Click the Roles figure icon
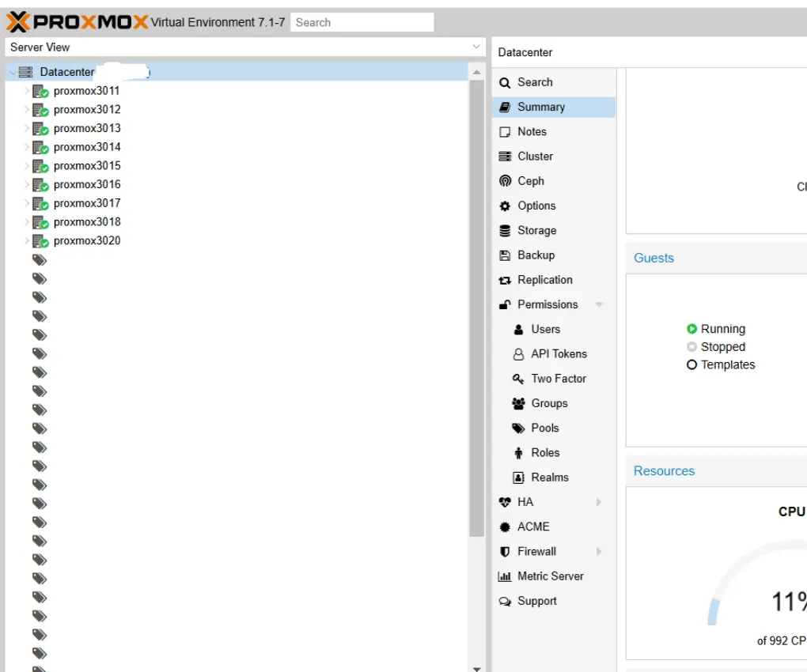The height and width of the screenshot is (672, 807). coord(518,453)
